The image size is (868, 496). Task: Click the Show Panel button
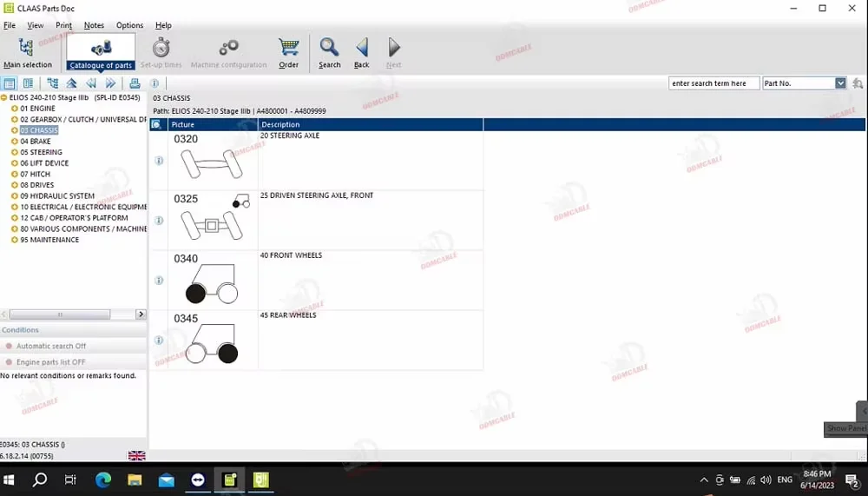[845, 428]
